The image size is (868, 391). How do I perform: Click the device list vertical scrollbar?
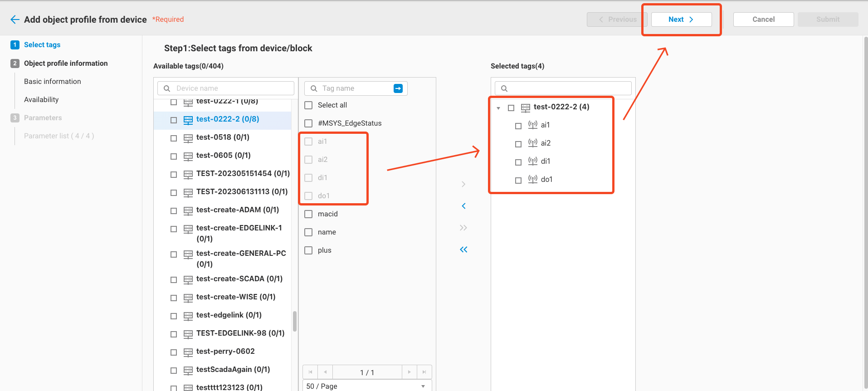[295, 321]
